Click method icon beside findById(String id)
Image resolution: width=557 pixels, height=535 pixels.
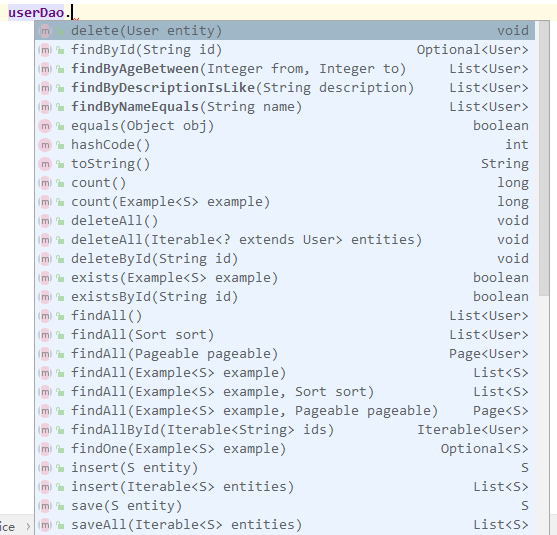click(x=45, y=50)
